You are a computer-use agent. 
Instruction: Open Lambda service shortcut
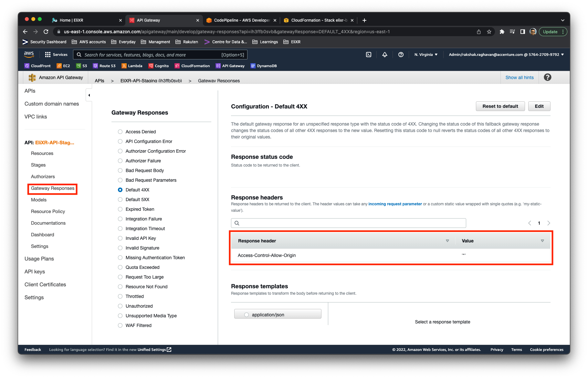tap(132, 66)
